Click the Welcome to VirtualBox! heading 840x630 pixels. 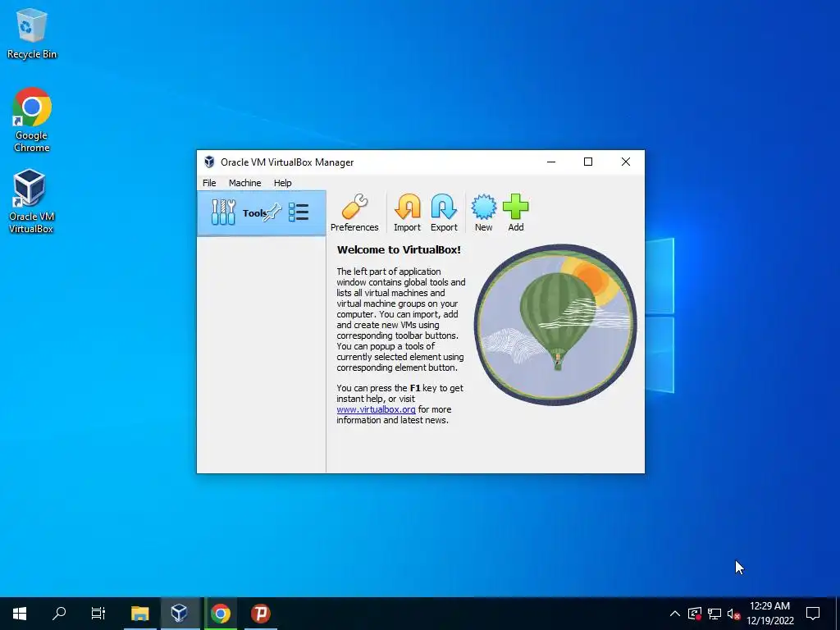click(399, 249)
